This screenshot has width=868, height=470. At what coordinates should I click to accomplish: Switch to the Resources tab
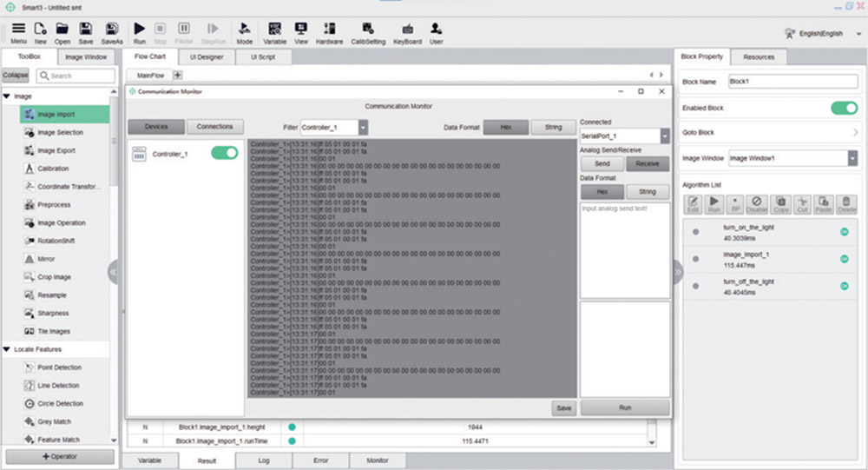759,56
